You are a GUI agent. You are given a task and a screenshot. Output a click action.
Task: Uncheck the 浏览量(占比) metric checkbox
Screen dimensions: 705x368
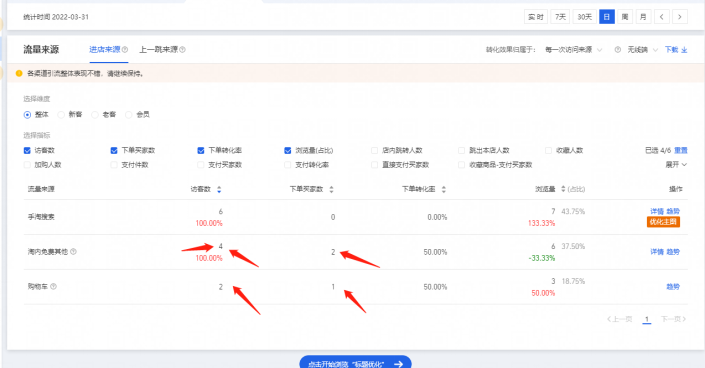[288, 150]
